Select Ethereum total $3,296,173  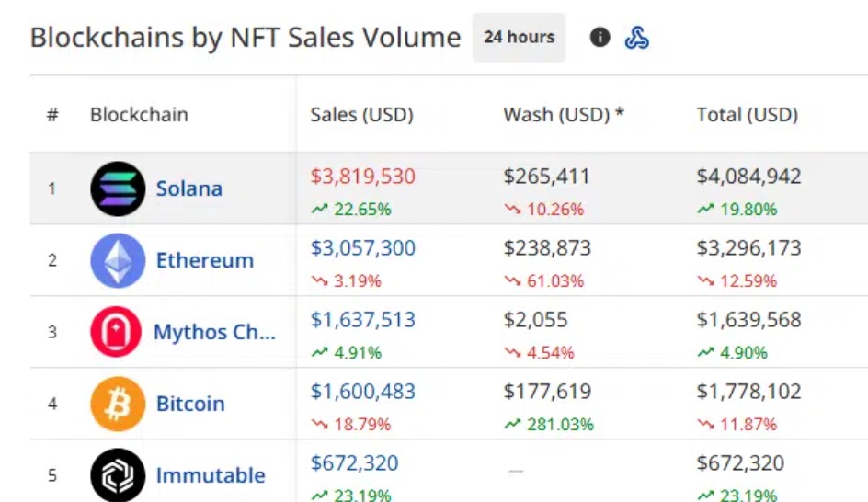[749, 247]
